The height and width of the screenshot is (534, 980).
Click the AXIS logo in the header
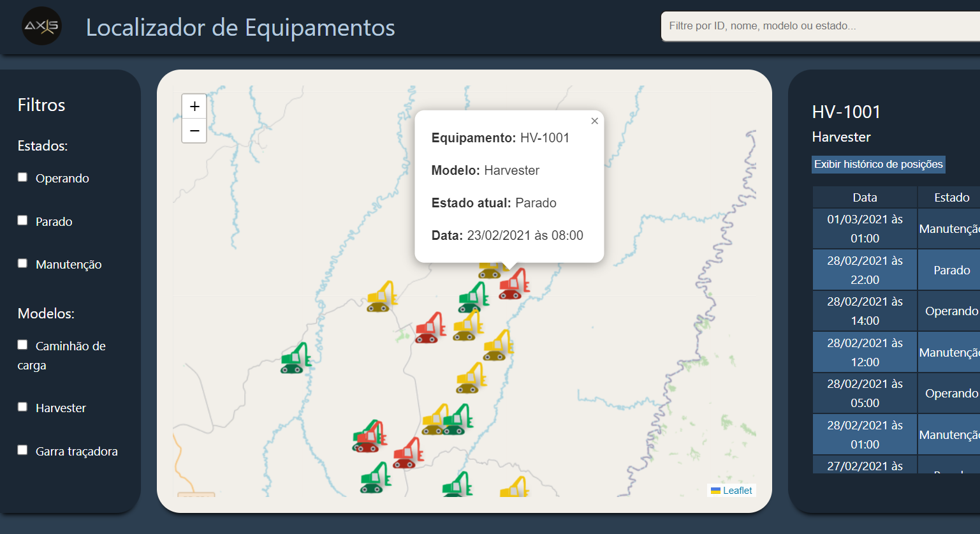(x=41, y=27)
